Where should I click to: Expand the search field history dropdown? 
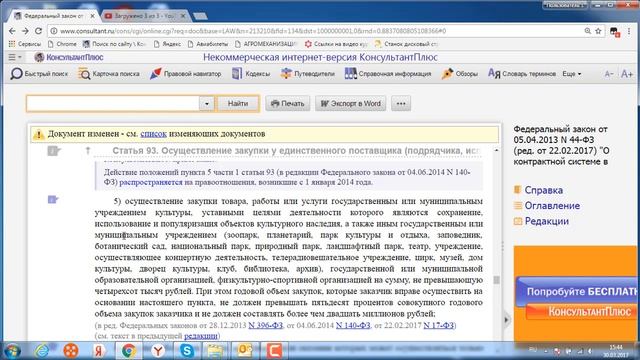207,104
